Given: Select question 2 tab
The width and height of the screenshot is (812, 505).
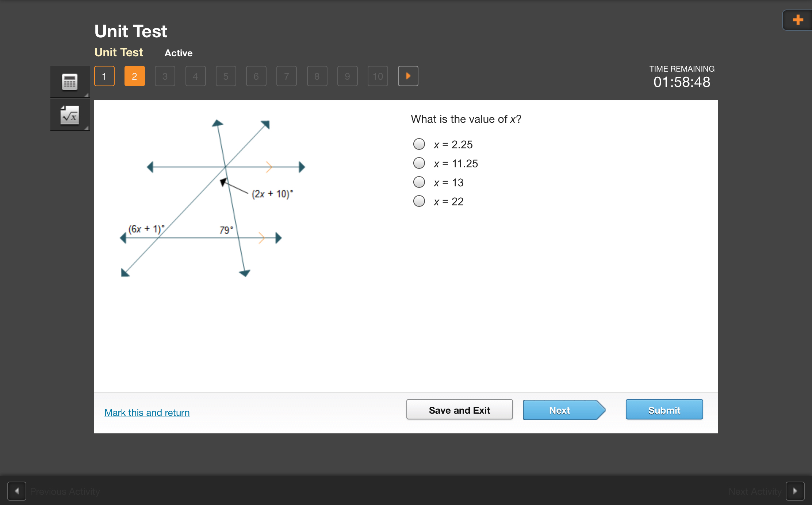Looking at the screenshot, I should point(134,76).
